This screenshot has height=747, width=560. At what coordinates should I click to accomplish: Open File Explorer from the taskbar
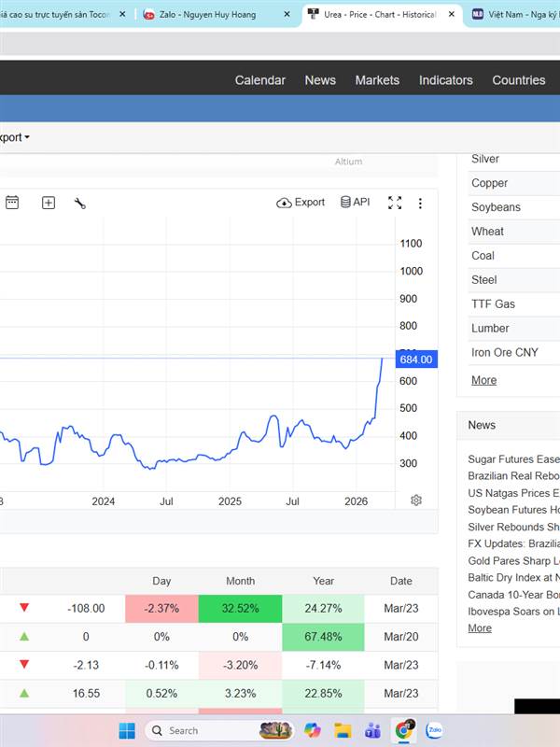[343, 730]
